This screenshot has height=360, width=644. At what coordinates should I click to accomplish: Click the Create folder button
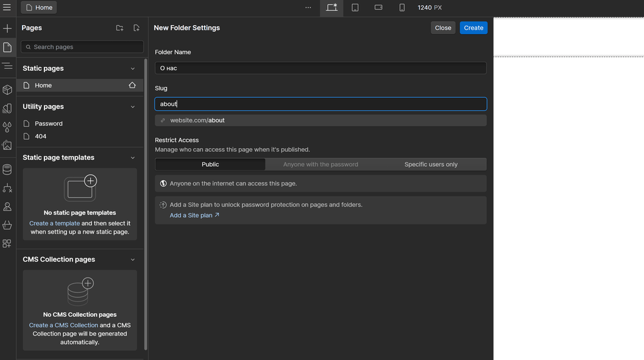coord(473,28)
